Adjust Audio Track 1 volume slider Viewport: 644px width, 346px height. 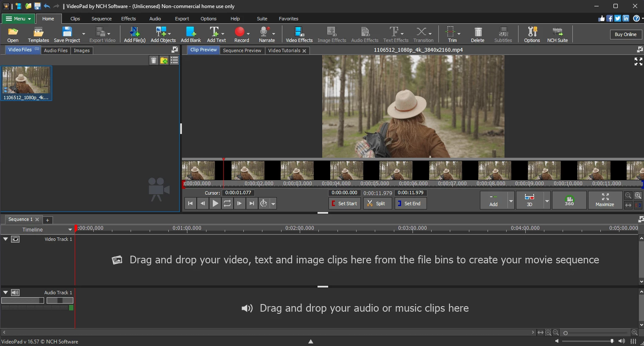(x=22, y=300)
